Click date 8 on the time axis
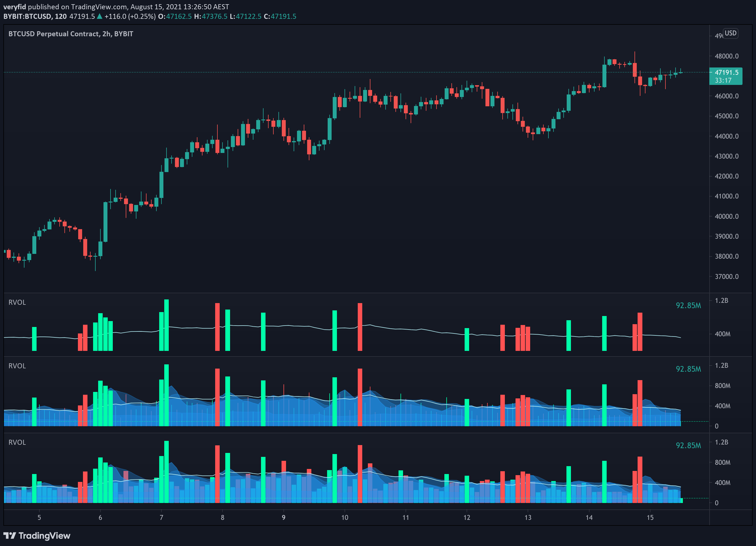Screen dimensions: 756x546 223,517
